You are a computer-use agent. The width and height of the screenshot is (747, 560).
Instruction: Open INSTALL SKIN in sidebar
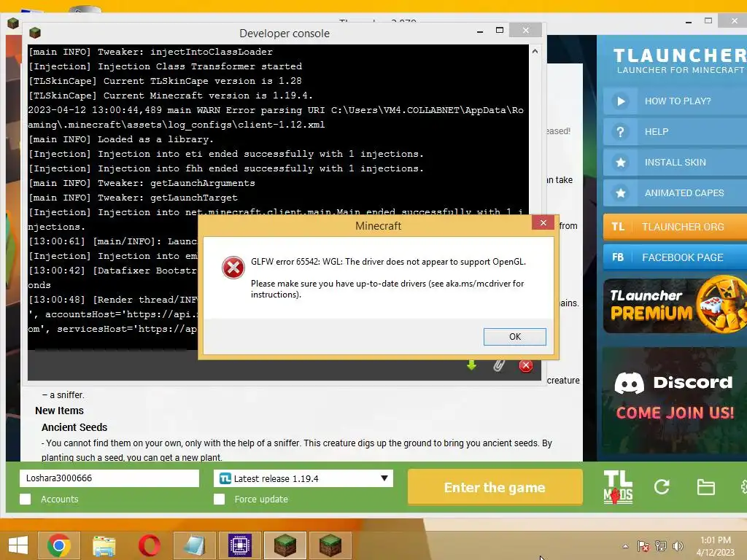pos(675,163)
